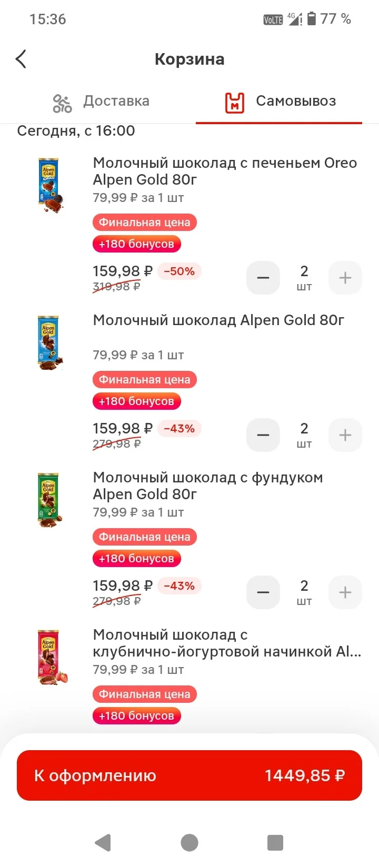Open the hazelnut chocolate product image

point(51,500)
